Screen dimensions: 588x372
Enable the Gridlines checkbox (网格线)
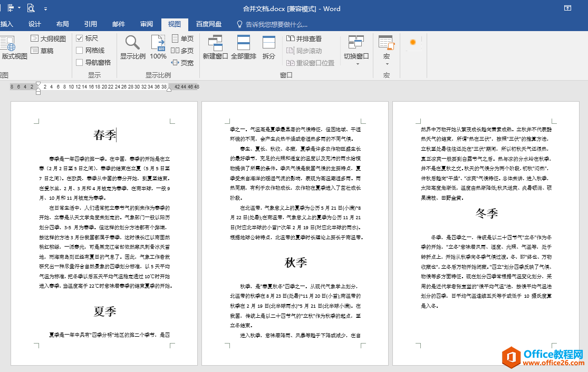pos(80,50)
